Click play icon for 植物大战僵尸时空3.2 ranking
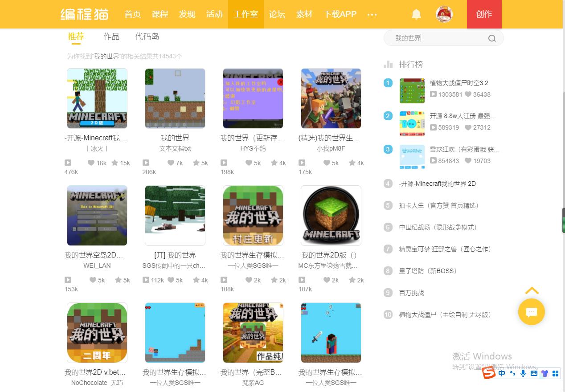Screen dimensions: 565x392 pos(433,94)
